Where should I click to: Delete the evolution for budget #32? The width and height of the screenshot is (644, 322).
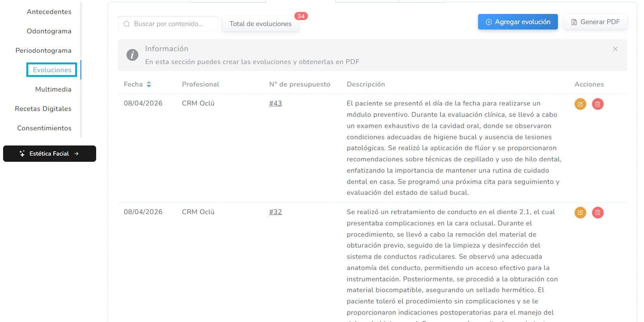pos(597,213)
